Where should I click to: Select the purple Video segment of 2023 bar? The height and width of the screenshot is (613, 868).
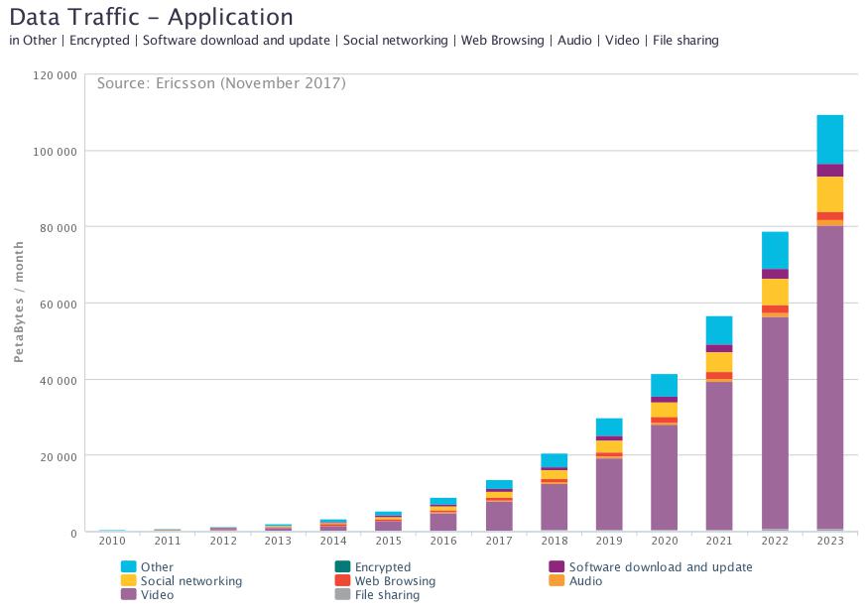tap(829, 377)
